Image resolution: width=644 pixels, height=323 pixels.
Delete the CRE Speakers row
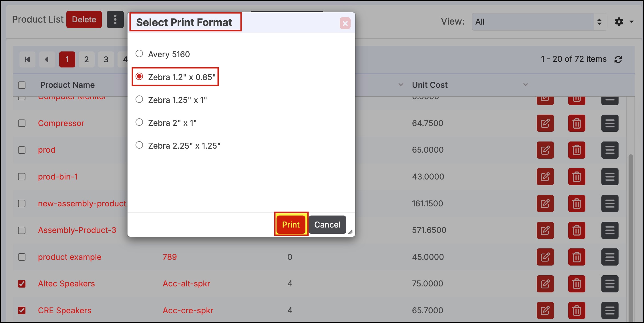pos(577,310)
